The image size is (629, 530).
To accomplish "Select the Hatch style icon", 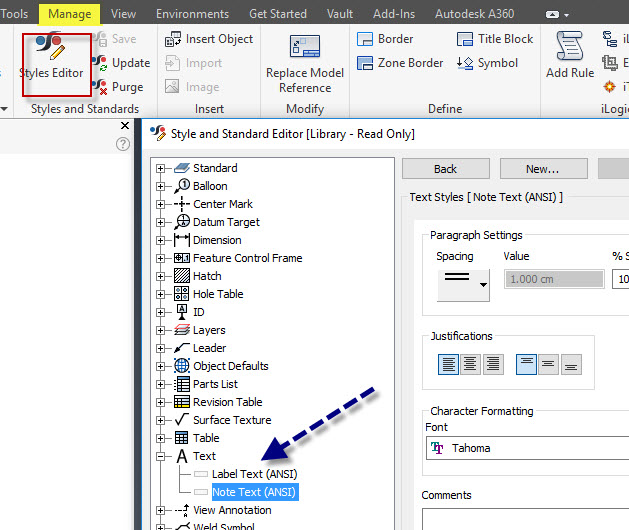I will click(x=182, y=276).
